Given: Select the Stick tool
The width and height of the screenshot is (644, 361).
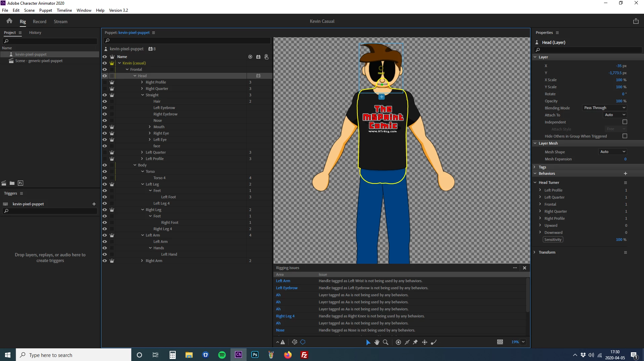Looking at the screenshot, I should [x=407, y=342].
